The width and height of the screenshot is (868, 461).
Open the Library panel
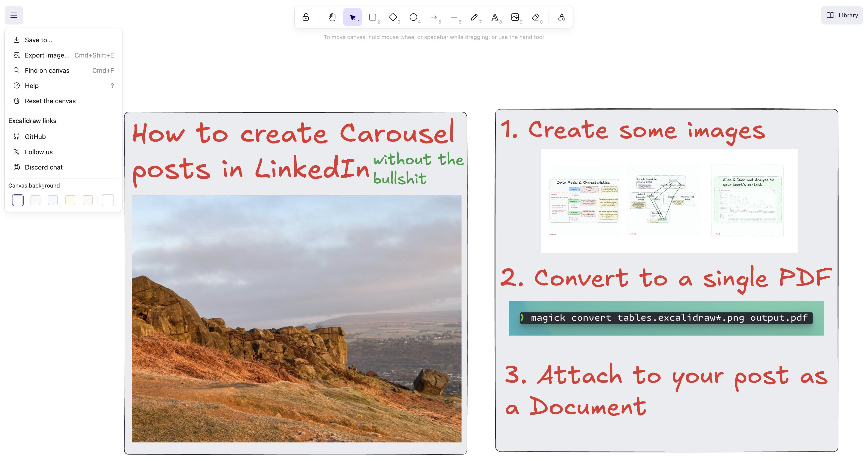842,15
